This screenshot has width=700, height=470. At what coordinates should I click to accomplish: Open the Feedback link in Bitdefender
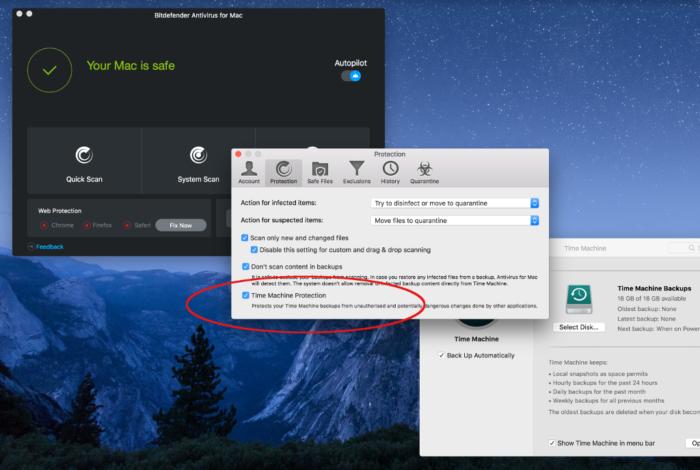(x=50, y=247)
